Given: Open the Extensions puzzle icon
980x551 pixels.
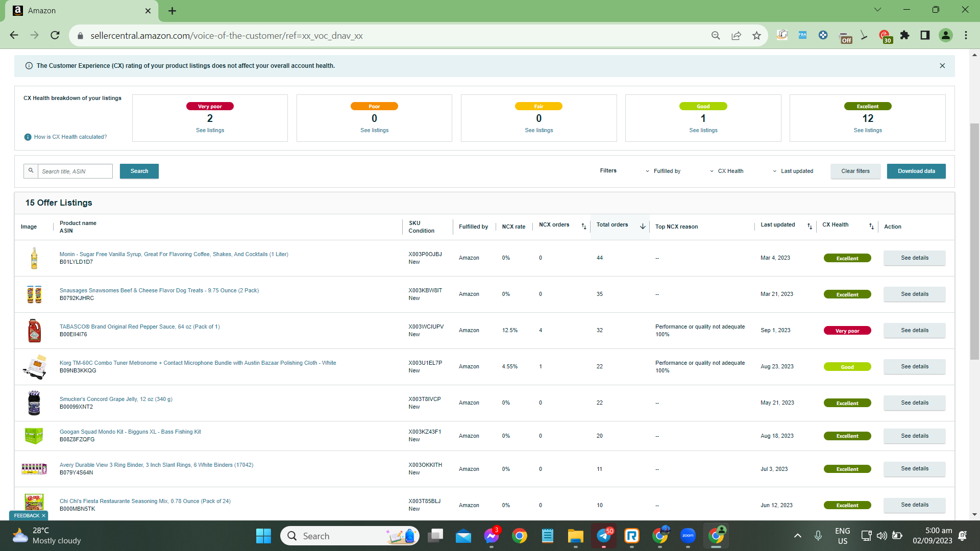Looking at the screenshot, I should 904,35.
